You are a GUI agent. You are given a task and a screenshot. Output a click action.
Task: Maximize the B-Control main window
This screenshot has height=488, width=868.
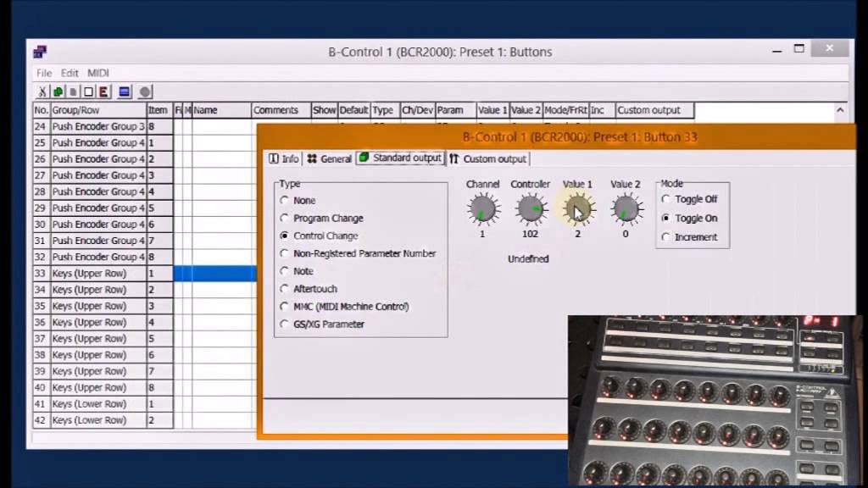798,49
